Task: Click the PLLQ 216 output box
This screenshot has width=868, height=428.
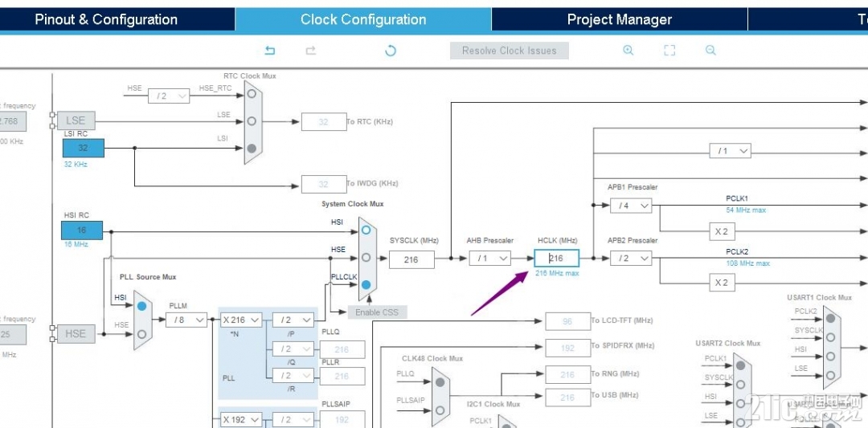Action: pyautogui.click(x=342, y=349)
